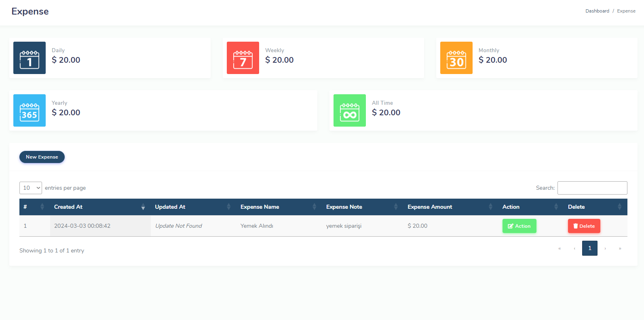Focus the Search input field
Viewport: 644px width, 320px height.
(592, 188)
